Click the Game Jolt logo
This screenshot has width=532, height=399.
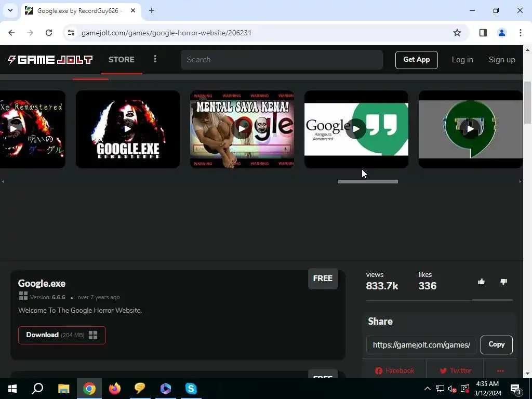pyautogui.click(x=50, y=60)
